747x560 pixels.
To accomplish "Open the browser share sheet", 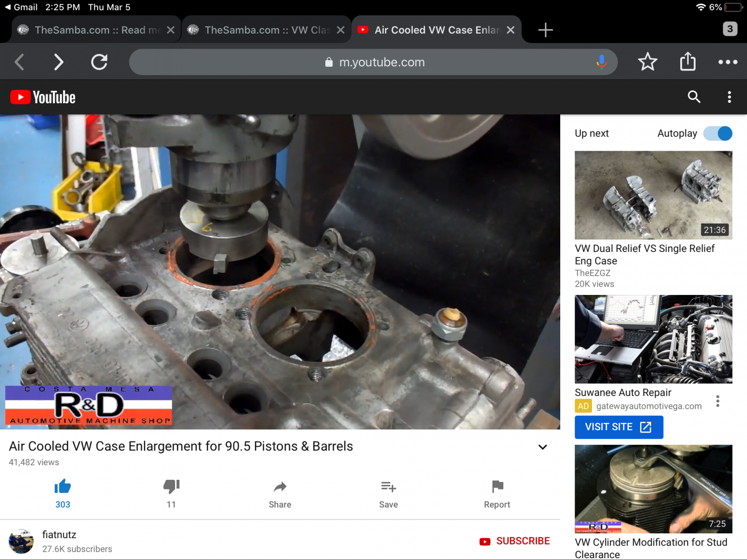I will pos(688,61).
